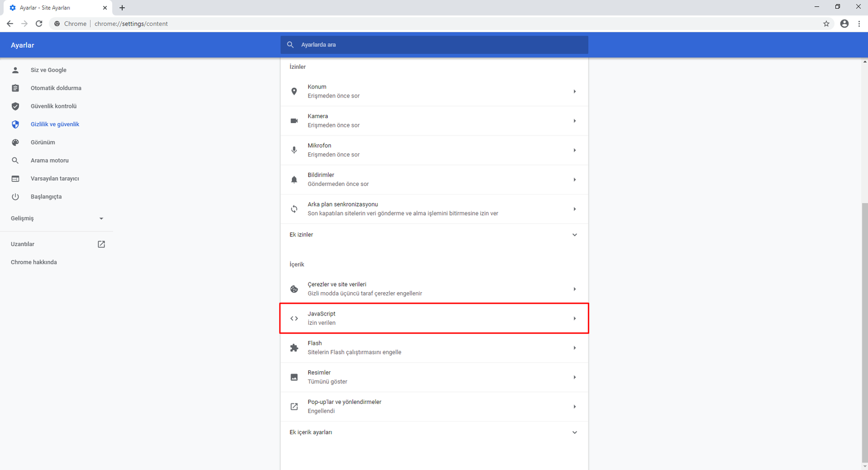Click the search magnifier icon in settings

pos(290,45)
